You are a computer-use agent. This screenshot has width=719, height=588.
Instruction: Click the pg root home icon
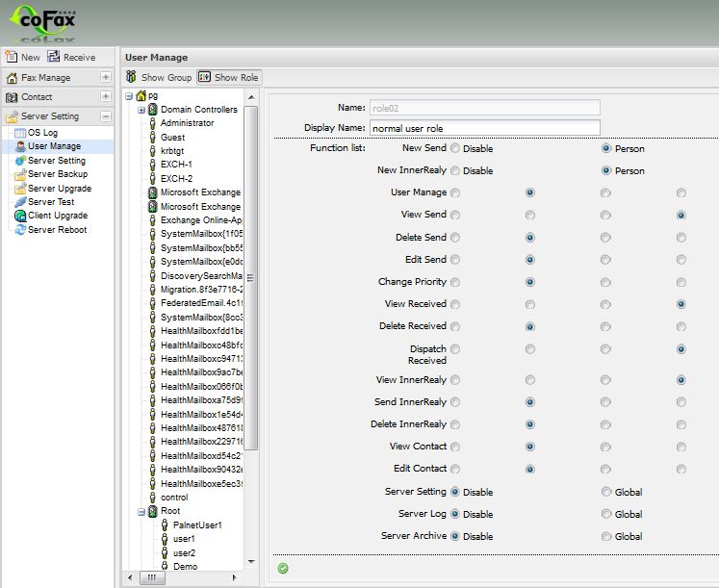[x=141, y=96]
